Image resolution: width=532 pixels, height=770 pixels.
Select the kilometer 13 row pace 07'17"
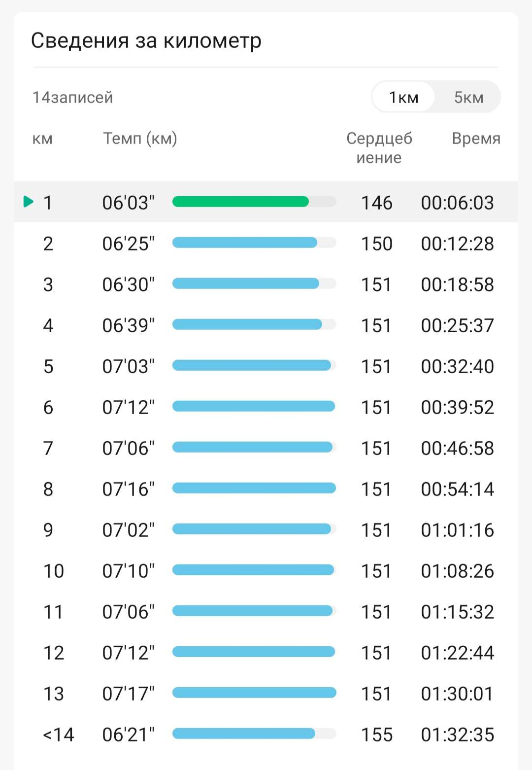pos(128,694)
